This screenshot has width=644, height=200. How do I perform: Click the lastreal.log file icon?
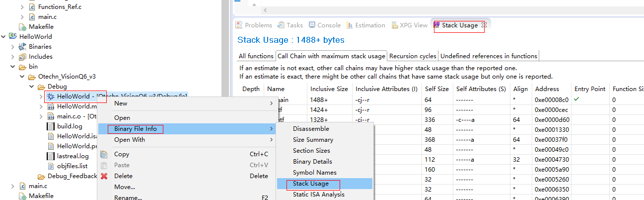tap(51, 156)
